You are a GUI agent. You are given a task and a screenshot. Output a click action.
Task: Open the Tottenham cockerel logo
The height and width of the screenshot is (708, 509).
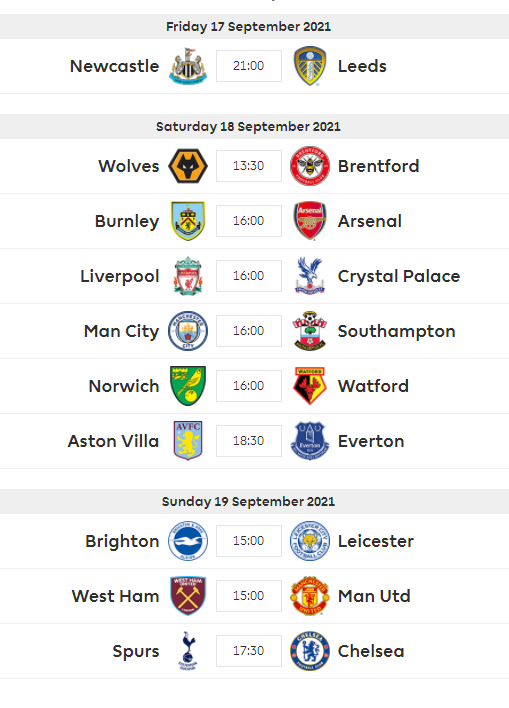tap(188, 651)
